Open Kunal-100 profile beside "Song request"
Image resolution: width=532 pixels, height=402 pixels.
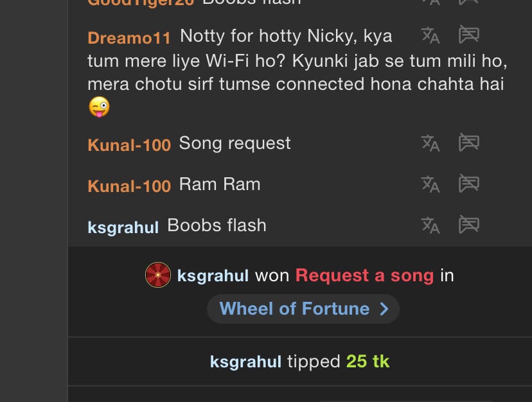tap(129, 145)
